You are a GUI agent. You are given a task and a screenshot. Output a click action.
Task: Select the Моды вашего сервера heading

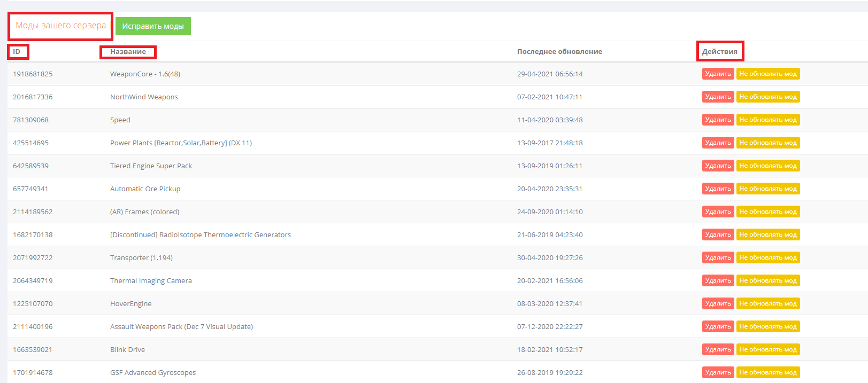point(60,26)
